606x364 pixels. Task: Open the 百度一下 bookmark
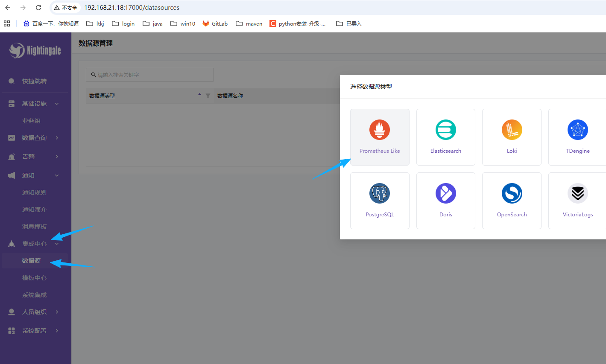click(x=51, y=23)
